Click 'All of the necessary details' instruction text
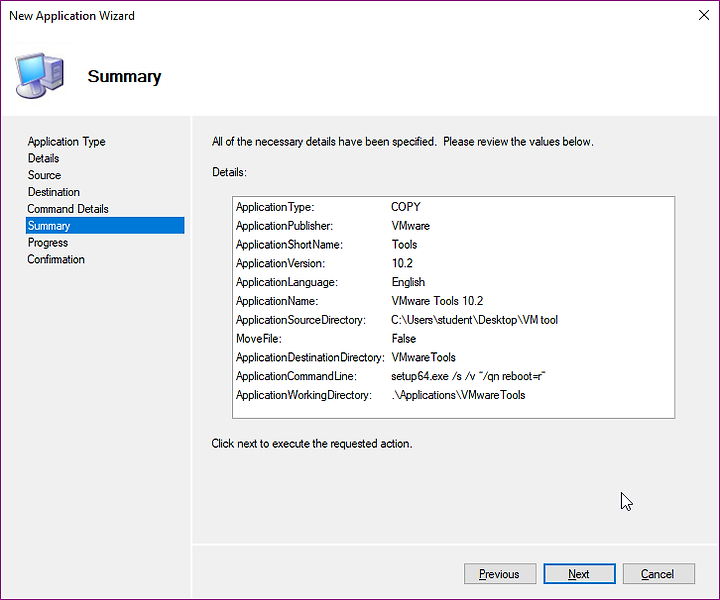The image size is (720, 600). [403, 142]
